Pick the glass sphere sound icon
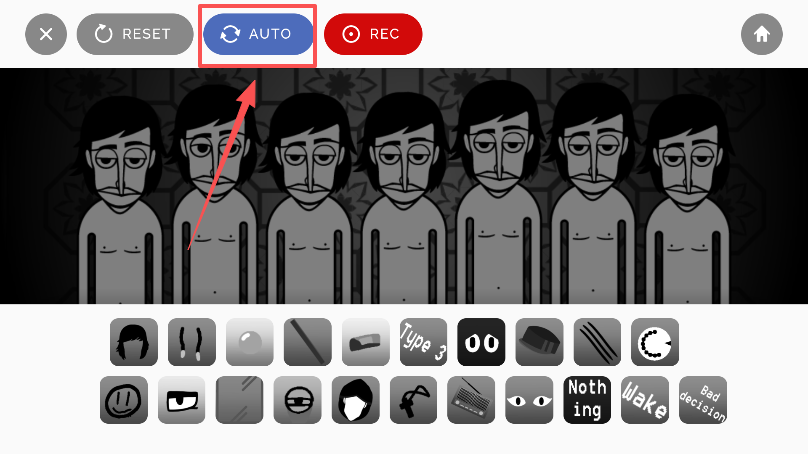Screen dimensions: 808x454 click(250, 342)
